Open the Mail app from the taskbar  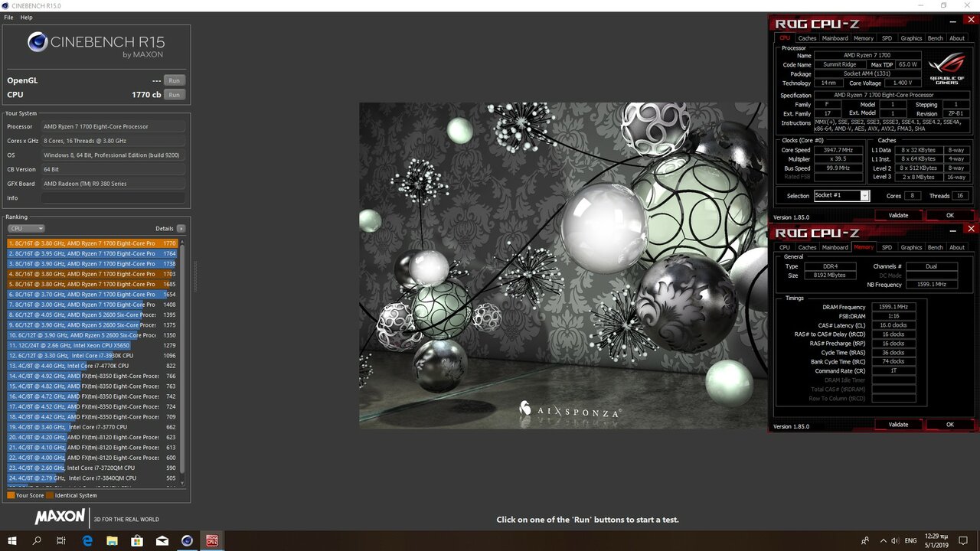click(162, 540)
